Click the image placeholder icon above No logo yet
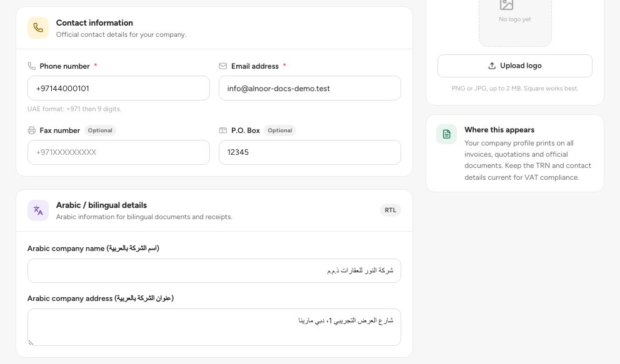This screenshot has height=364, width=620. [506, 5]
